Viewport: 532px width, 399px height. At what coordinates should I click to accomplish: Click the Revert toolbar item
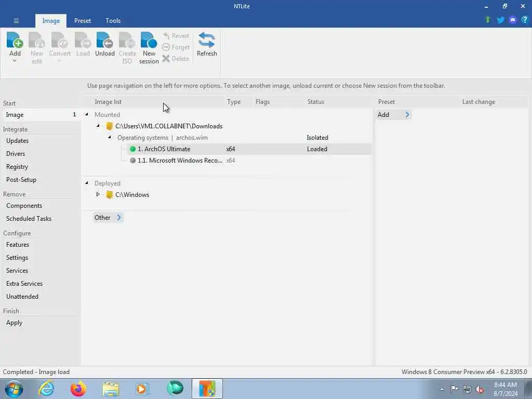point(176,36)
